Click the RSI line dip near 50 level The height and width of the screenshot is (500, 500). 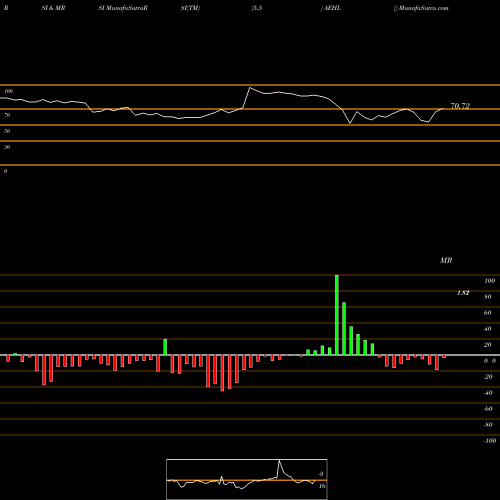tap(350, 123)
